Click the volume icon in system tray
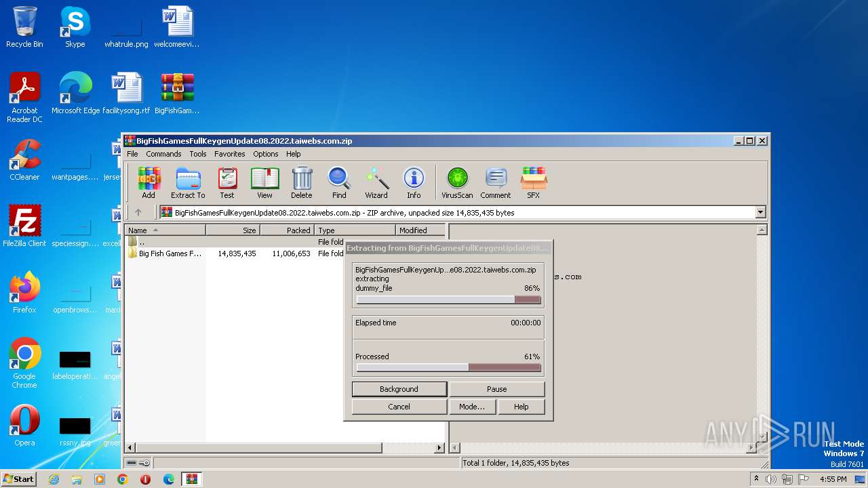The image size is (868, 488). [770, 479]
